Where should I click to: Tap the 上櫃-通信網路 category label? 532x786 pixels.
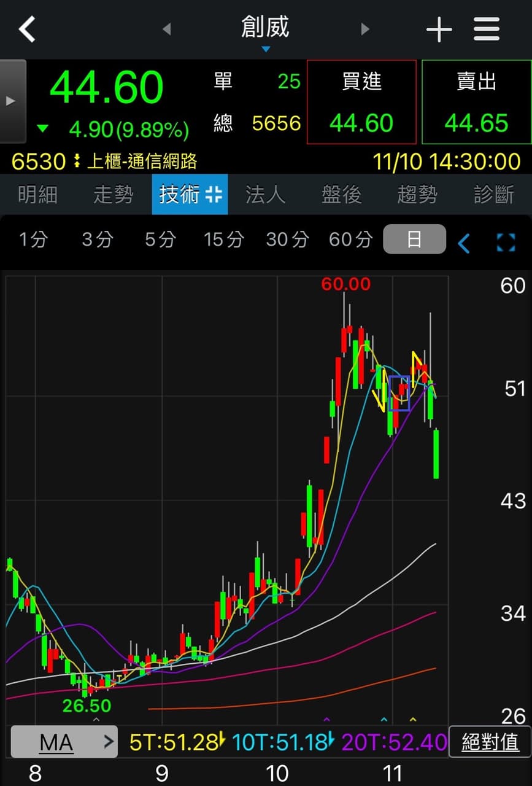coord(142,161)
